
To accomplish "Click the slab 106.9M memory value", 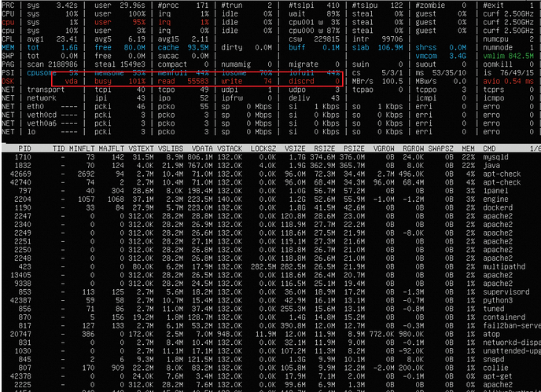I will point(377,48).
